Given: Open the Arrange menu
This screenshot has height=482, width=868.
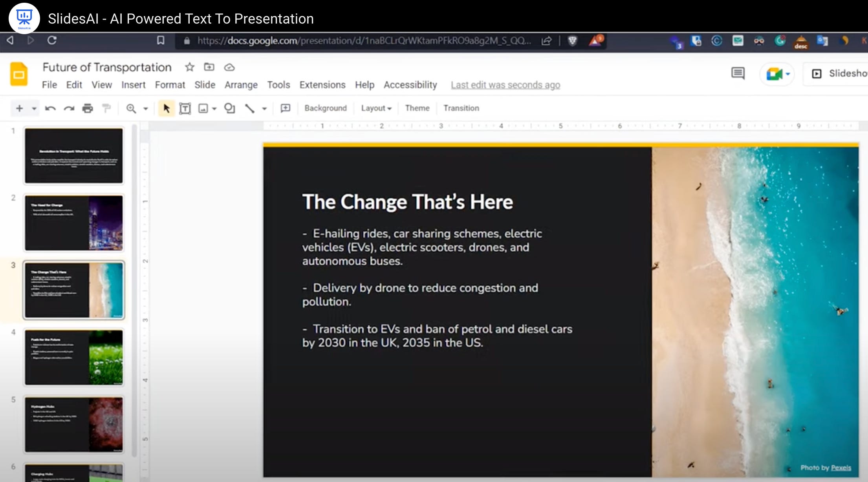Looking at the screenshot, I should coord(241,85).
